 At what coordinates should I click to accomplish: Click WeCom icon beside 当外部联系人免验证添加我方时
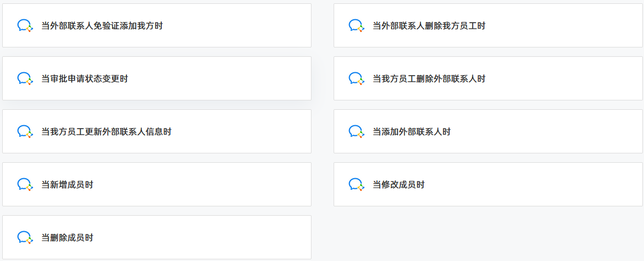click(x=25, y=25)
